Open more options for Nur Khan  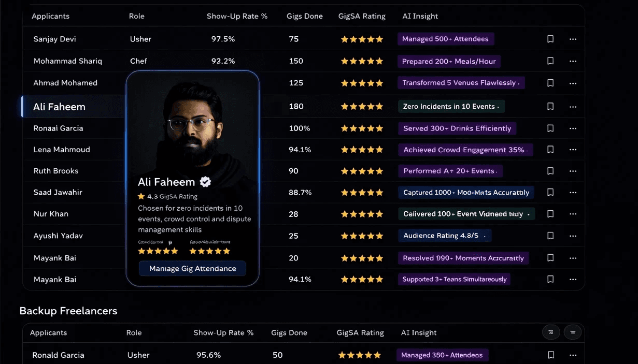coord(573,214)
